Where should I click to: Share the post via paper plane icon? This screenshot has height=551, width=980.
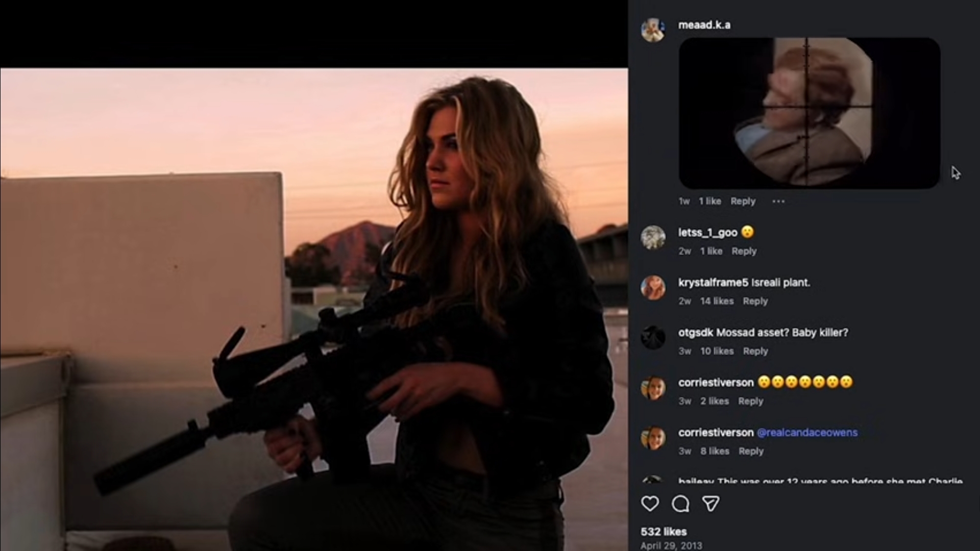tap(710, 504)
